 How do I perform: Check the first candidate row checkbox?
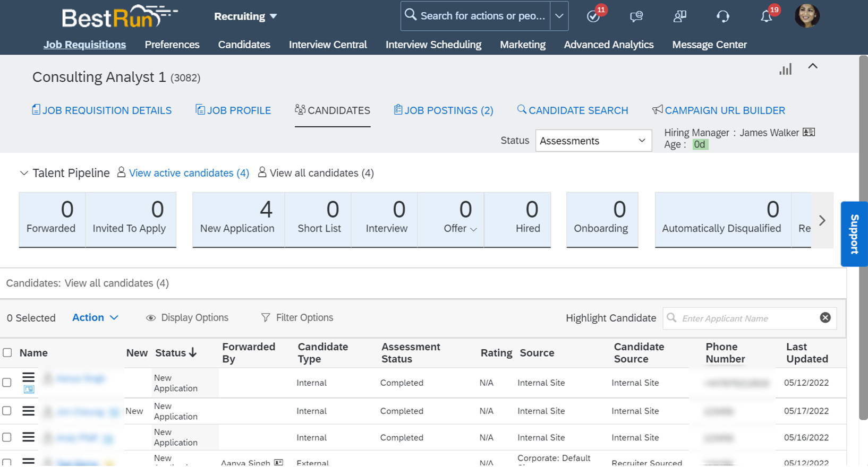coord(7,382)
